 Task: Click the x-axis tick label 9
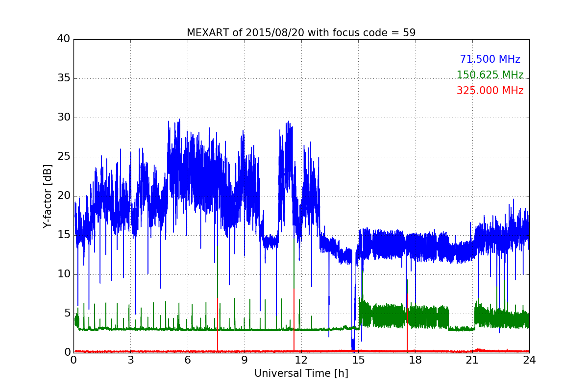pyautogui.click(x=245, y=360)
